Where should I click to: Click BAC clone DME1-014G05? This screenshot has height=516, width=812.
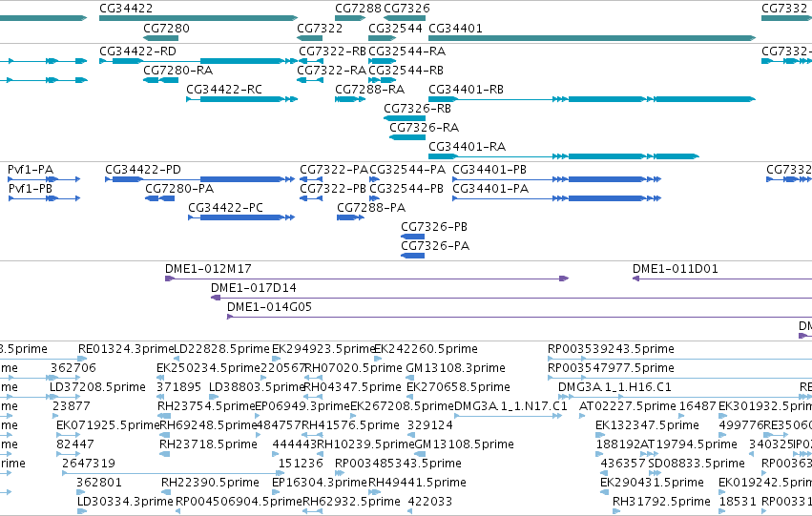pos(269,307)
